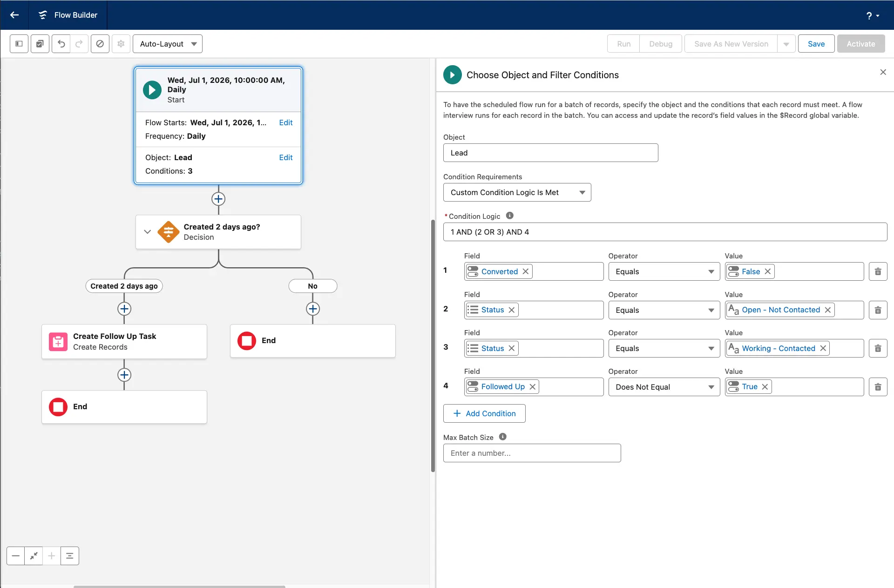Open the Auto-Layout dropdown
Image resolution: width=894 pixels, height=588 pixels.
click(168, 44)
